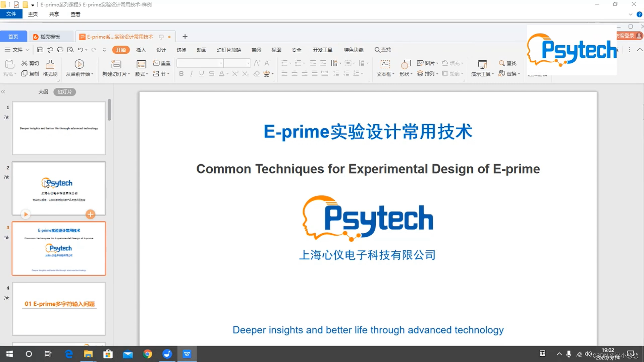Toggle underline formatting
This screenshot has width=644, height=362.
click(x=201, y=74)
